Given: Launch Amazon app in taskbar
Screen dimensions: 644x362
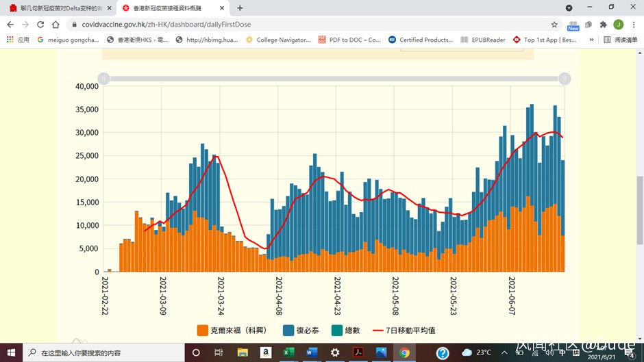Looking at the screenshot, I should click(x=265, y=352).
